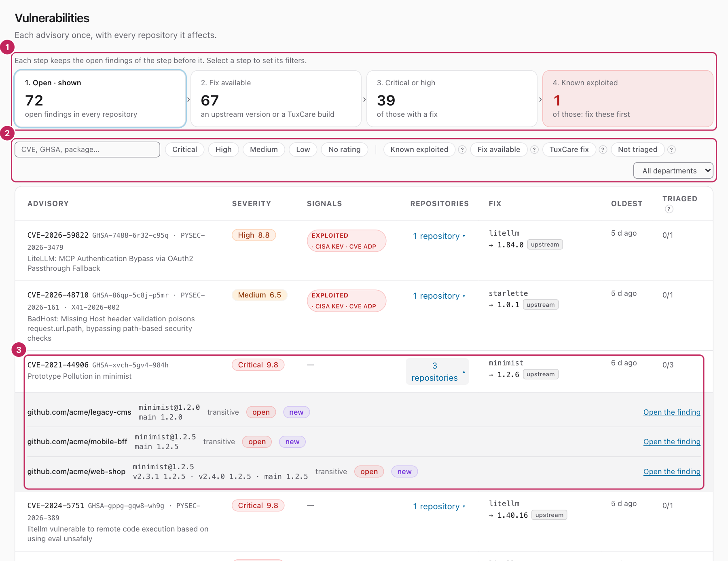Viewport: 728px width, 561px height.
Task: Enable the Medium severity filter chip
Action: click(x=264, y=150)
